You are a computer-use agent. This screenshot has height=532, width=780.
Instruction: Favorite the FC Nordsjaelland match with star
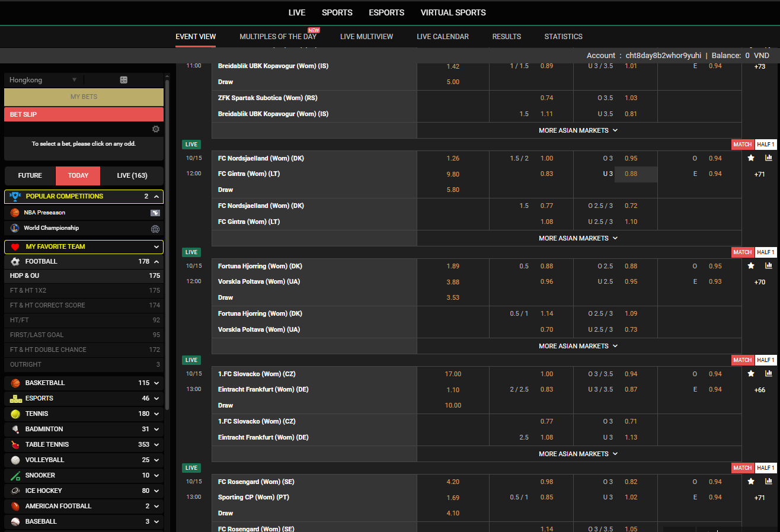[751, 158]
